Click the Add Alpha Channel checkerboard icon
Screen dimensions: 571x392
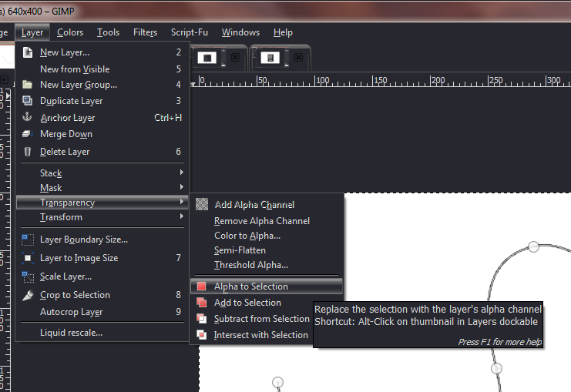coord(202,205)
